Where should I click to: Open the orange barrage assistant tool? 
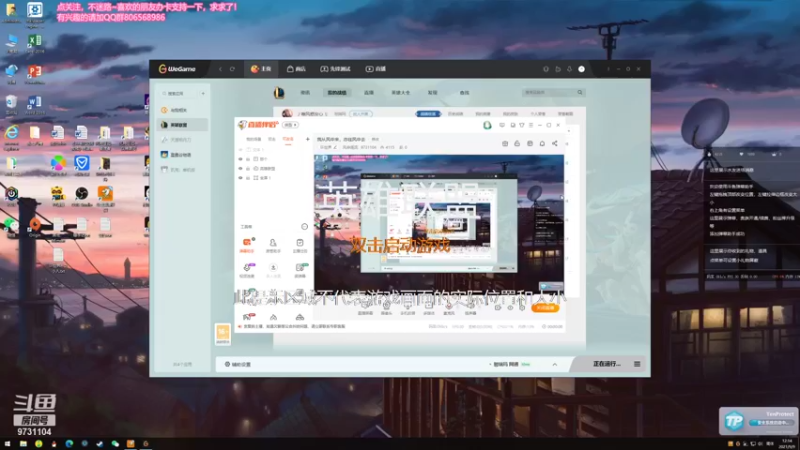click(247, 245)
